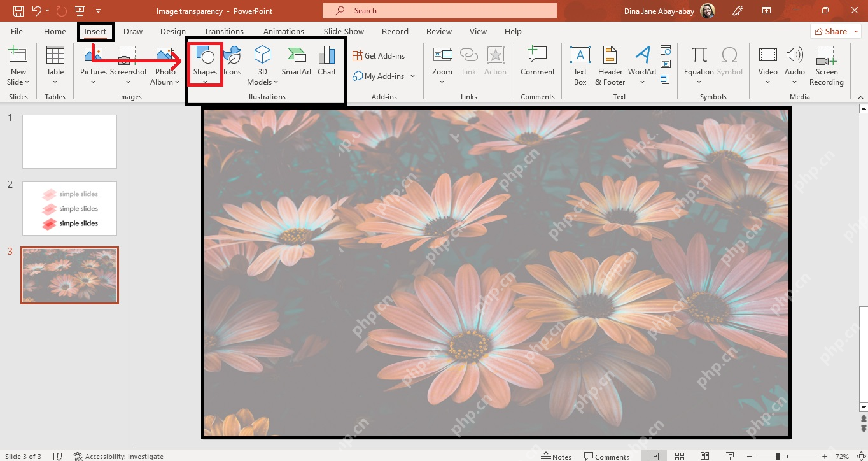Switch to the View tab
The width and height of the screenshot is (868, 461).
click(x=478, y=31)
